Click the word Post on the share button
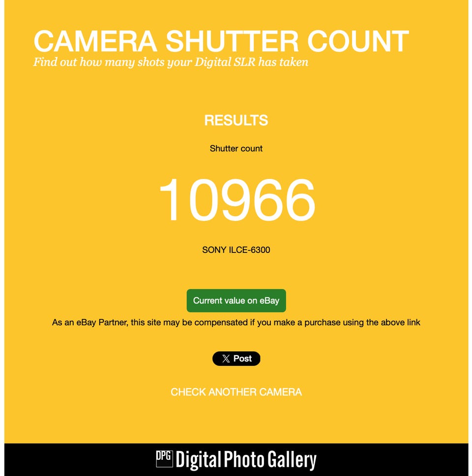This screenshot has height=476, width=472. 242,359
